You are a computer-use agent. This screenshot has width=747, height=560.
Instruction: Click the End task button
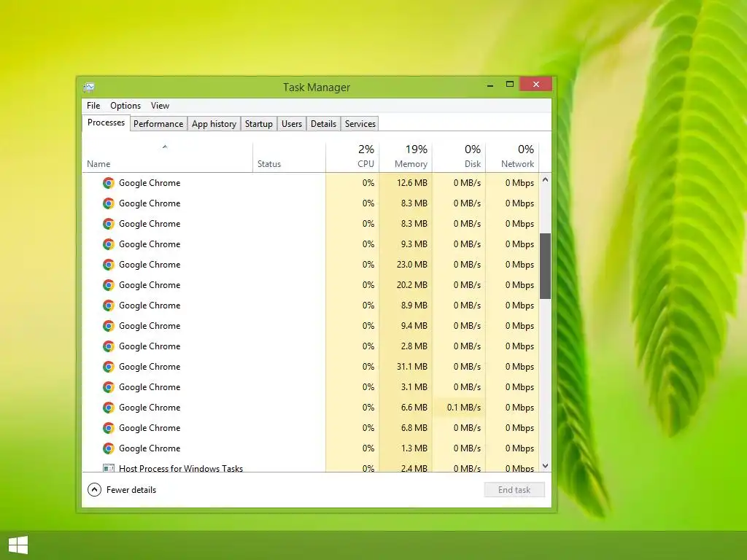[514, 489]
